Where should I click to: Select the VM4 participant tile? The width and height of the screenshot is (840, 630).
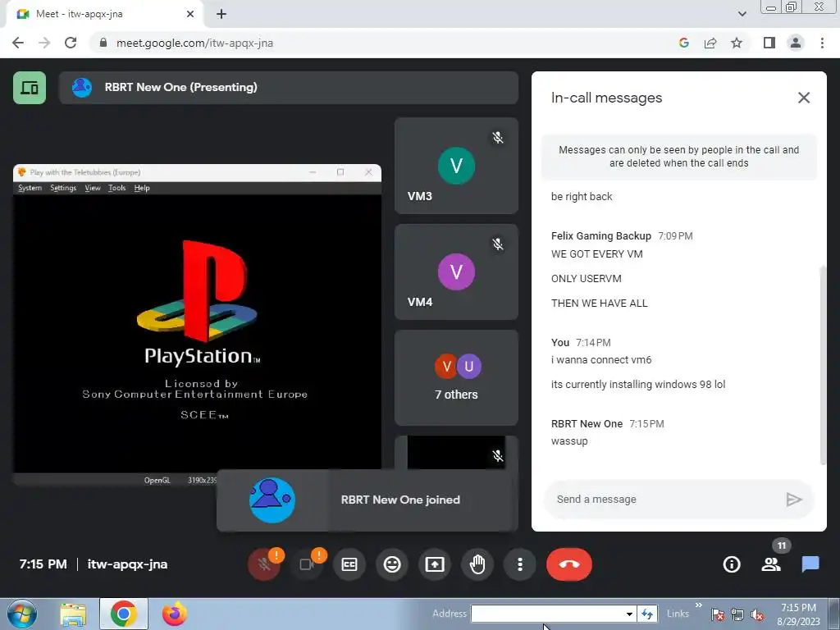(x=456, y=272)
